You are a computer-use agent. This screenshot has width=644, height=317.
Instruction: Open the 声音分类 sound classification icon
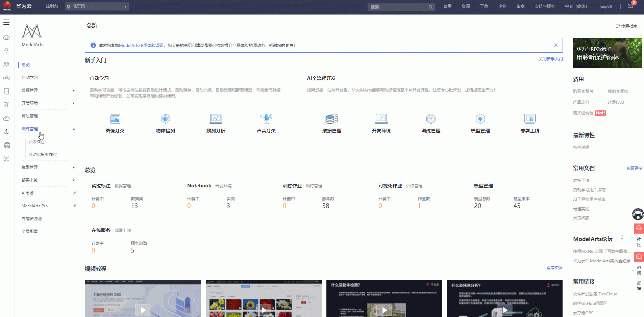click(x=266, y=119)
